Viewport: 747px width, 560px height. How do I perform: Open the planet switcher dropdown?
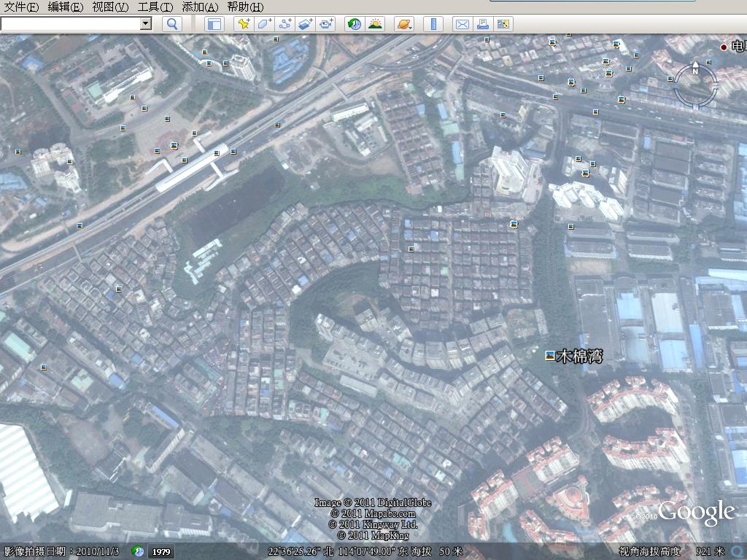[x=404, y=24]
